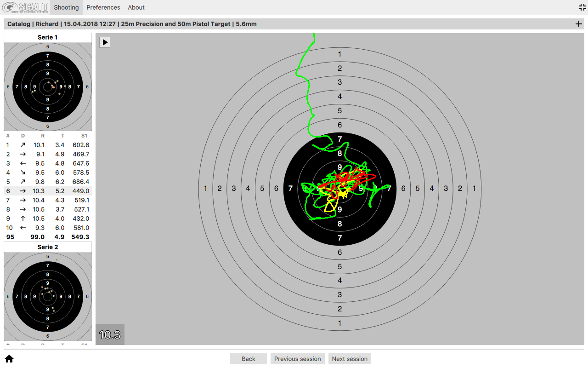This screenshot has width=588, height=368.
Task: Select shot 4 row with 578.5 value
Action: click(x=48, y=172)
